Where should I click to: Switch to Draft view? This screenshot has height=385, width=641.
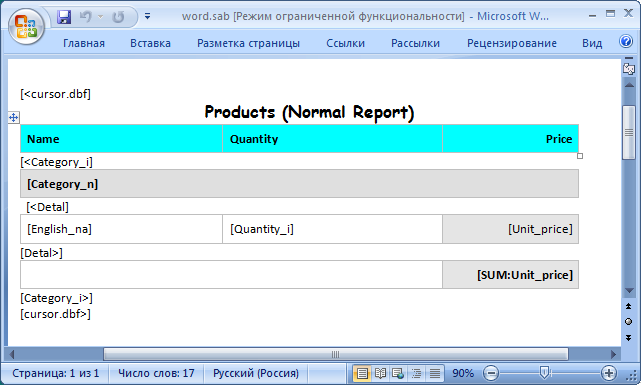[x=435, y=373]
